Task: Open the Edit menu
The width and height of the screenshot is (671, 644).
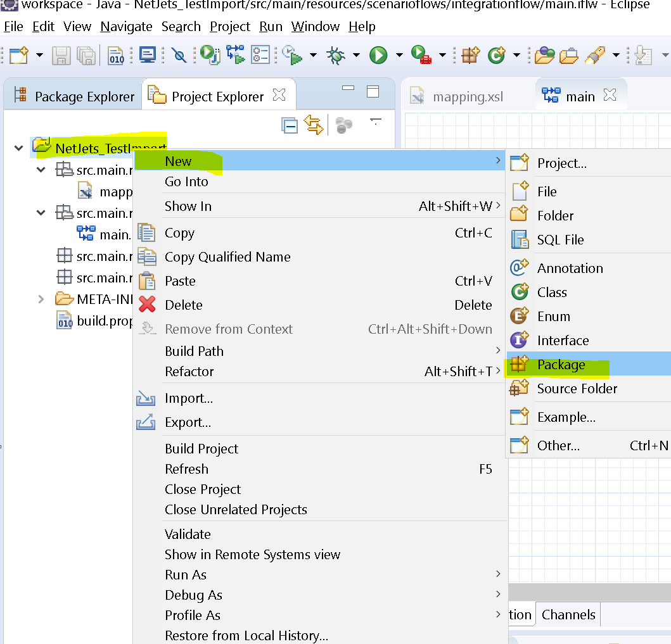Action: click(x=43, y=27)
